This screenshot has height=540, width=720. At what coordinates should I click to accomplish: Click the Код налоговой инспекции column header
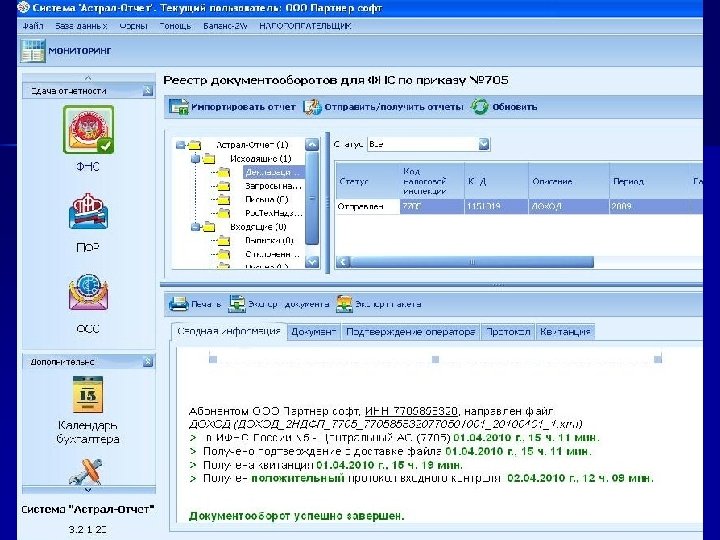point(432,181)
